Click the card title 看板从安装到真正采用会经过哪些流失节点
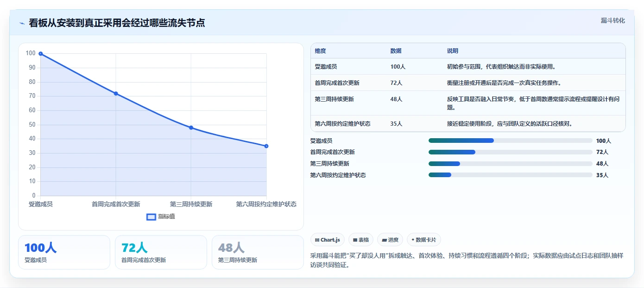The image size is (644, 288). 117,23
